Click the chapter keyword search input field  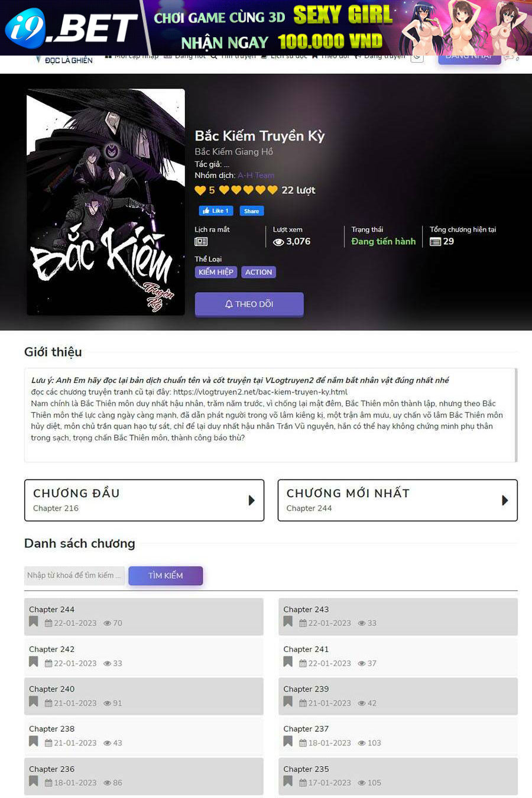pos(74,576)
